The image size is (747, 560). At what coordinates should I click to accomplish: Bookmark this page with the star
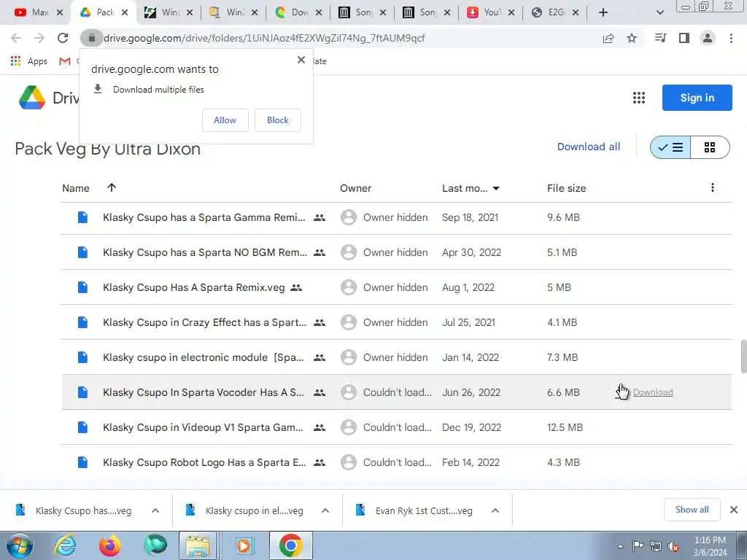(x=632, y=38)
